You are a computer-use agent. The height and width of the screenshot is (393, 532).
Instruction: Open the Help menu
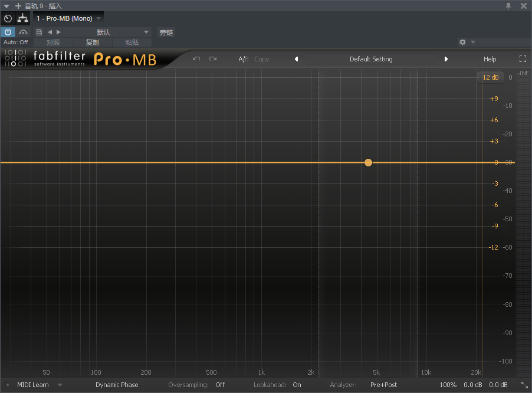490,59
